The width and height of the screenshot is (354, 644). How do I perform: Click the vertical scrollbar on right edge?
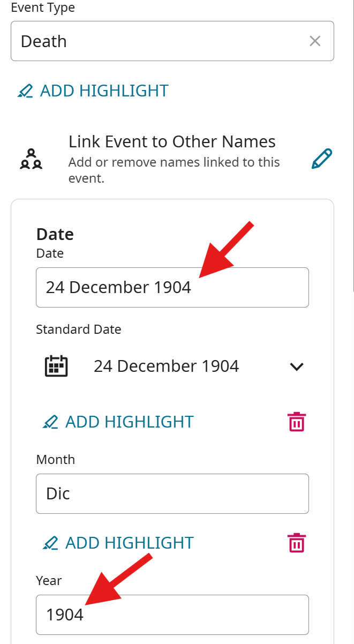352,146
